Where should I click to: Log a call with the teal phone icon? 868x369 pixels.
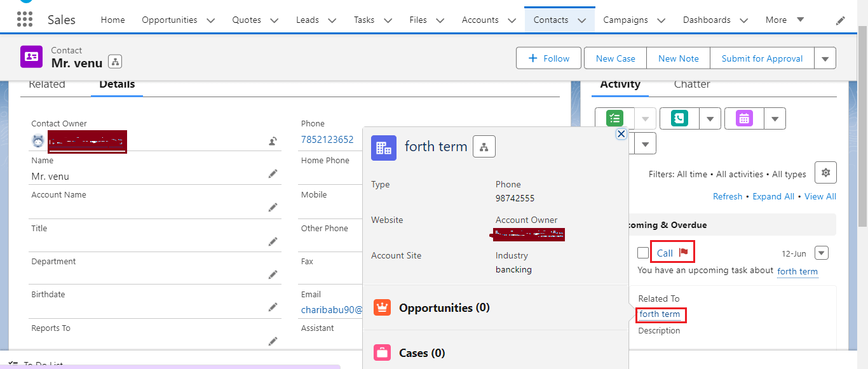[680, 118]
